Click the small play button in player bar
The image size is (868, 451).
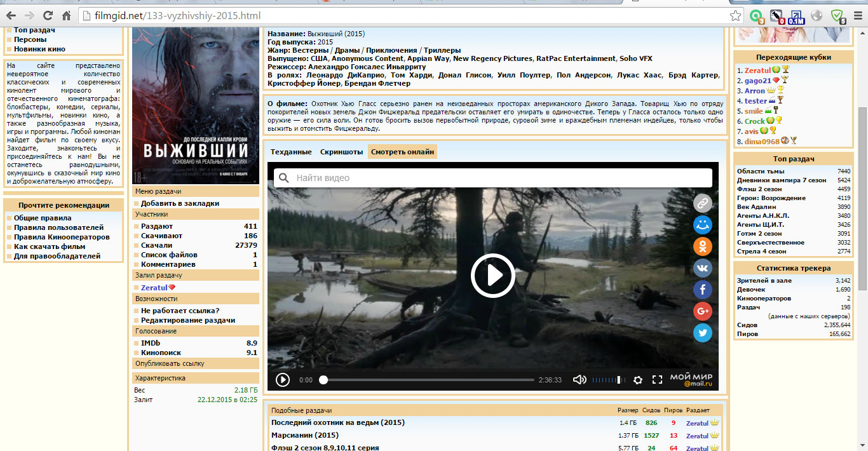283,380
